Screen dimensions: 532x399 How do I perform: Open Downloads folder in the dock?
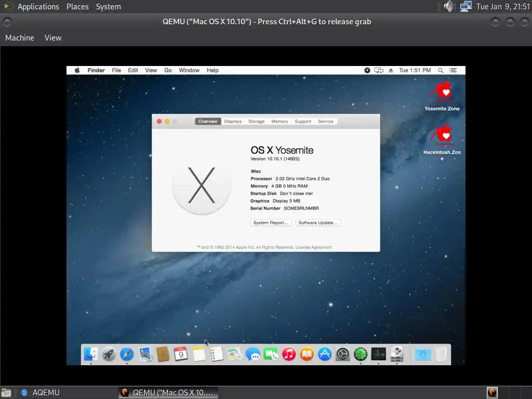(423, 354)
